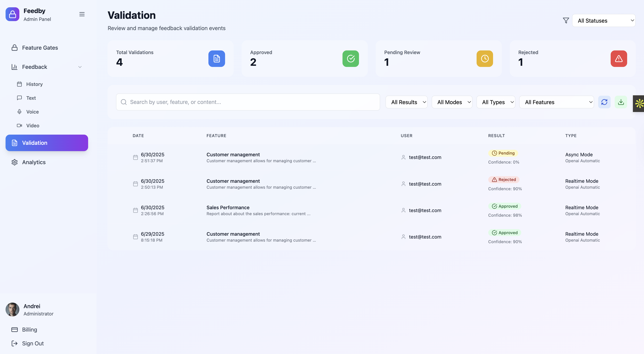Screen dimensions: 644x354
Task: Open the All Statuses dropdown
Action: [x=604, y=21]
